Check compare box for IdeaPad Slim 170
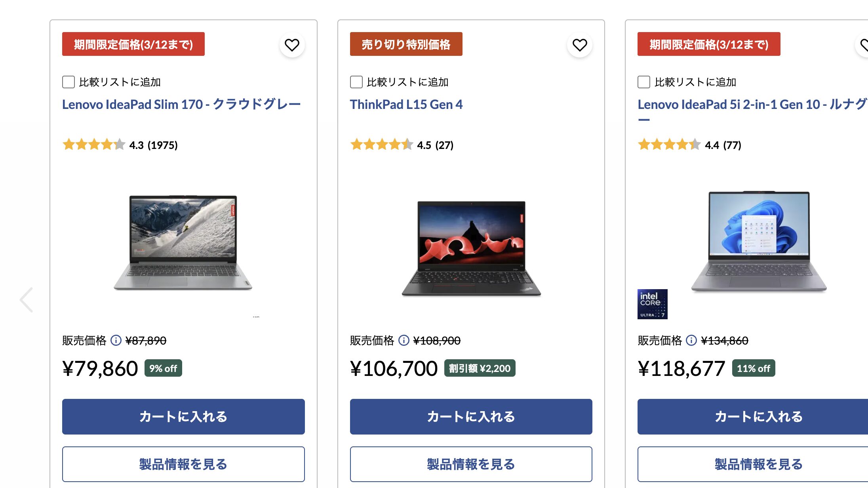The height and width of the screenshot is (488, 868). 69,82
